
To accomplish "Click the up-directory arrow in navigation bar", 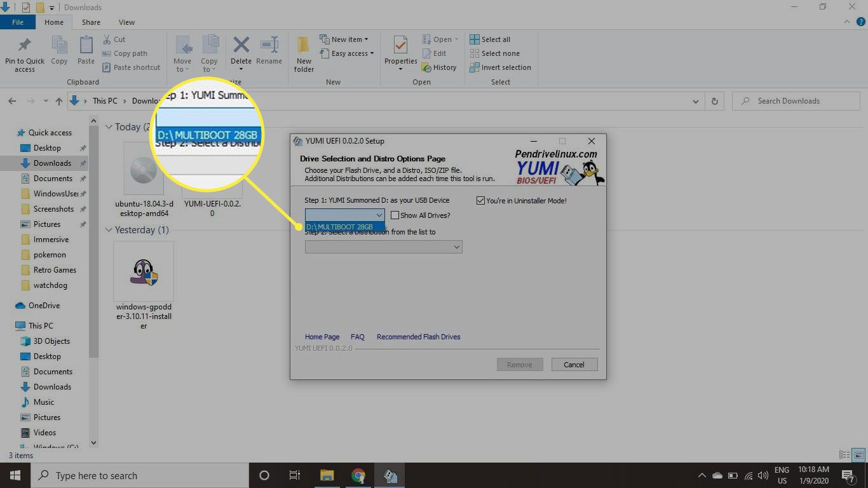I will point(59,101).
